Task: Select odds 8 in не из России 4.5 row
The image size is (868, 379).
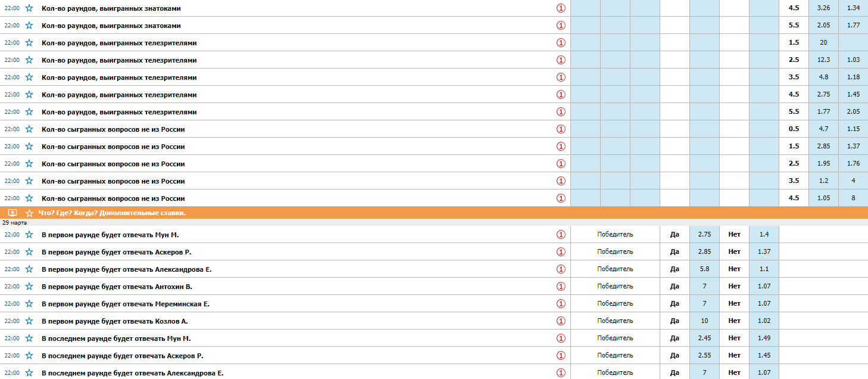Action: point(853,198)
